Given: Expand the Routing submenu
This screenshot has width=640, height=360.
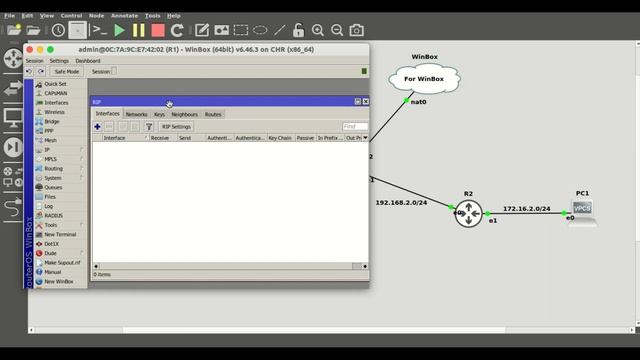Looking at the screenshot, I should coord(53,168).
